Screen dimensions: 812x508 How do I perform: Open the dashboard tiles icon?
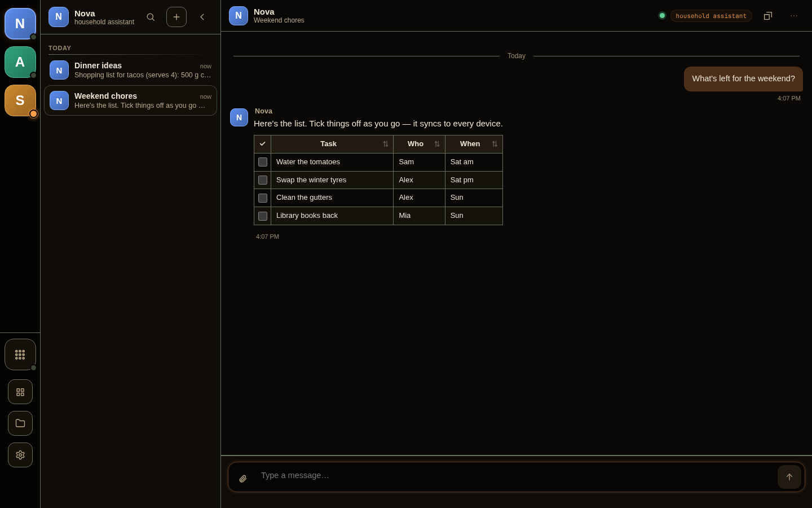(20, 392)
